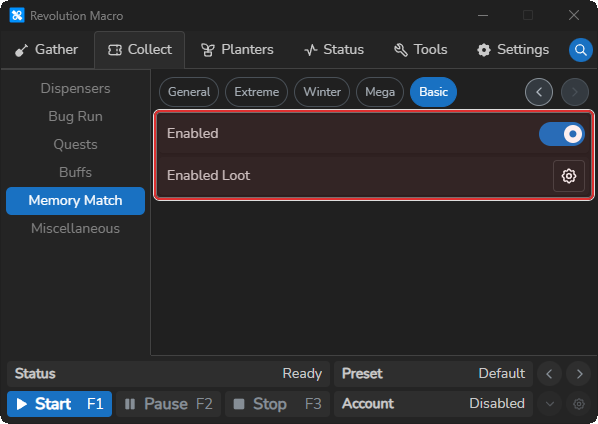Open the Status tab
The height and width of the screenshot is (424, 598).
pos(334,50)
